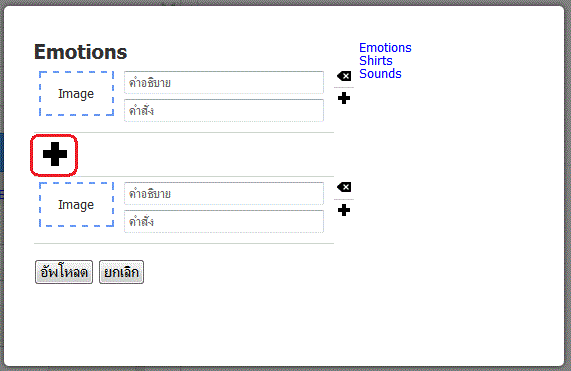
Task: Click the small plus icon beside second entry
Action: pyautogui.click(x=344, y=210)
